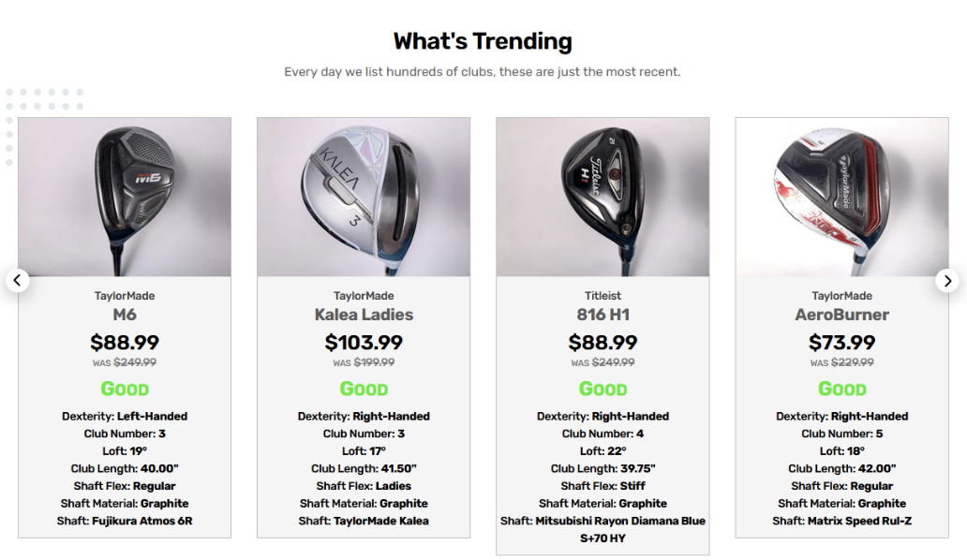Click the $103.99 price on Kalea Ladies

point(364,343)
